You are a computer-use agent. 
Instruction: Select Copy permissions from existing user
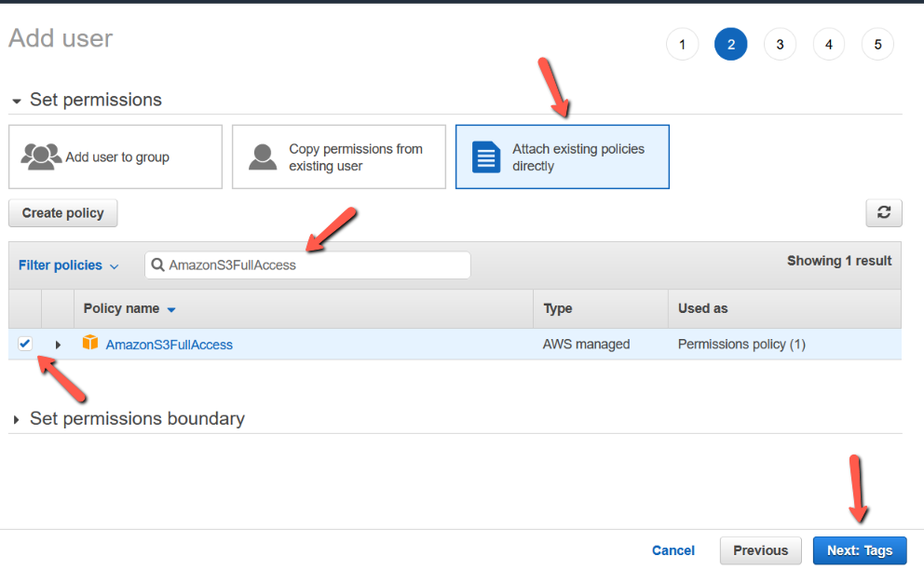click(x=339, y=156)
